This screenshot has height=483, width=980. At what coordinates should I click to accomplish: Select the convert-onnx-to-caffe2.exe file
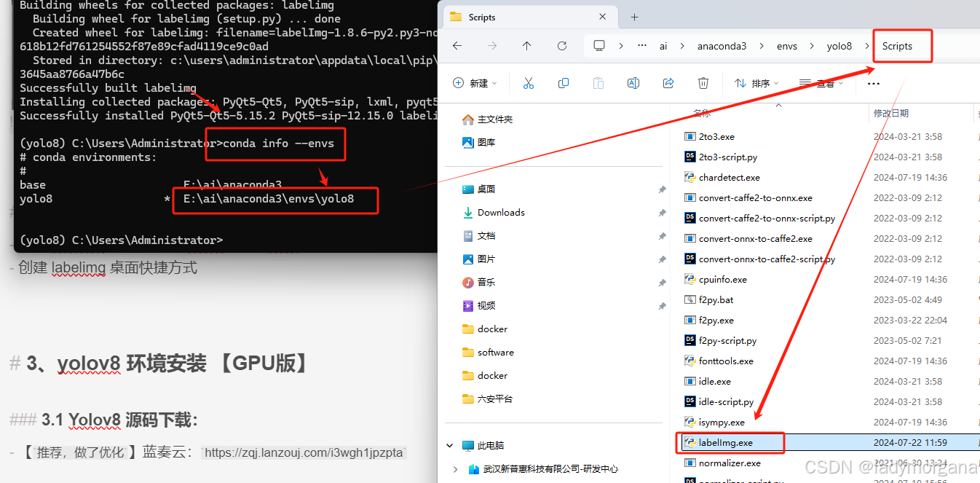[x=755, y=238]
